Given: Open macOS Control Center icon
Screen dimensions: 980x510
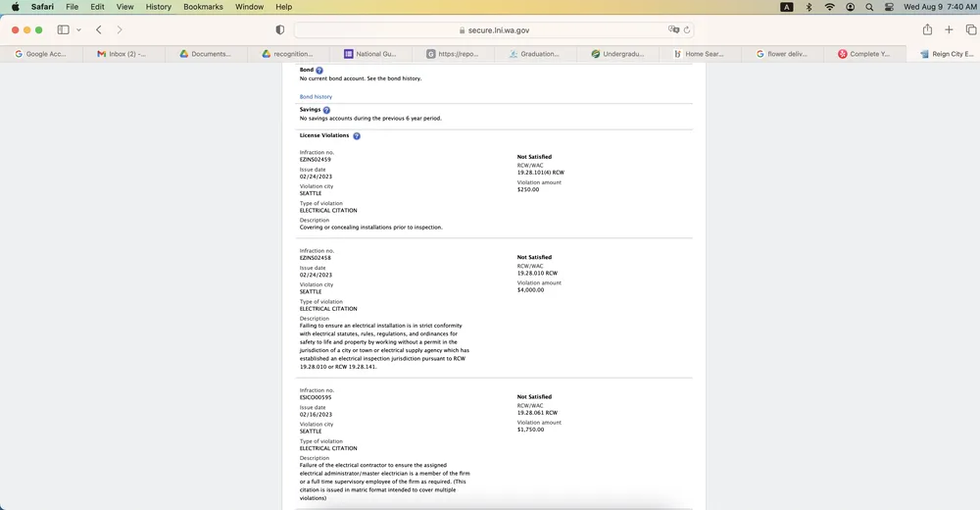Looking at the screenshot, I should point(889,7).
